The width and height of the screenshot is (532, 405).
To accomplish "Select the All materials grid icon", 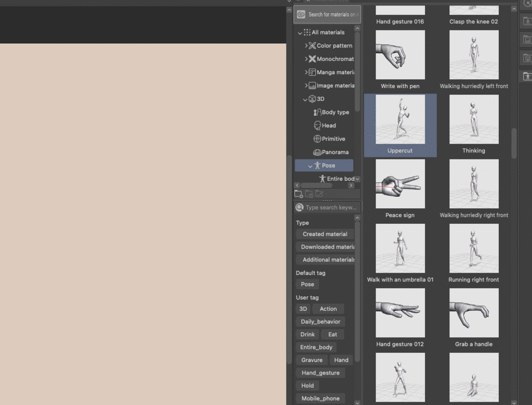I will click(307, 32).
